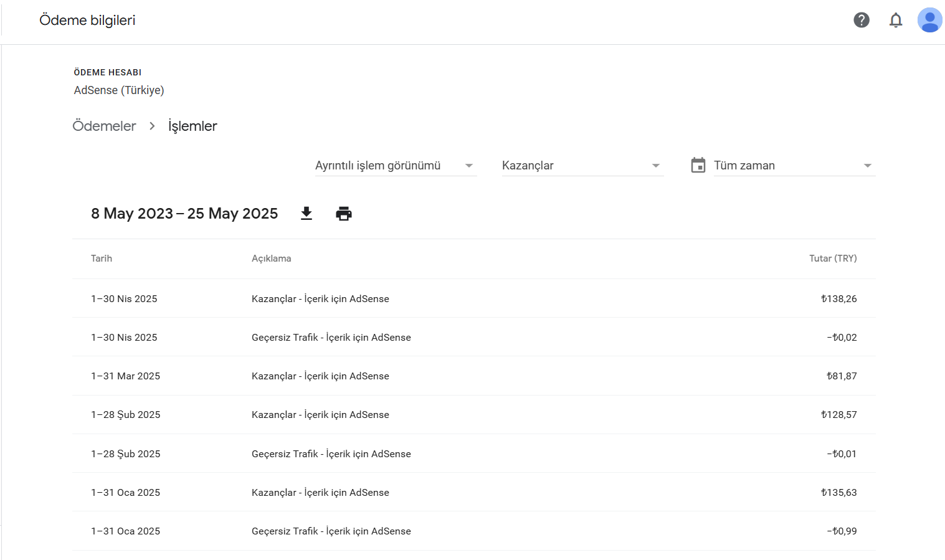The height and width of the screenshot is (560, 945).
Task: Open the Ayrıntılı işlem görünümü dropdown
Action: (396, 165)
